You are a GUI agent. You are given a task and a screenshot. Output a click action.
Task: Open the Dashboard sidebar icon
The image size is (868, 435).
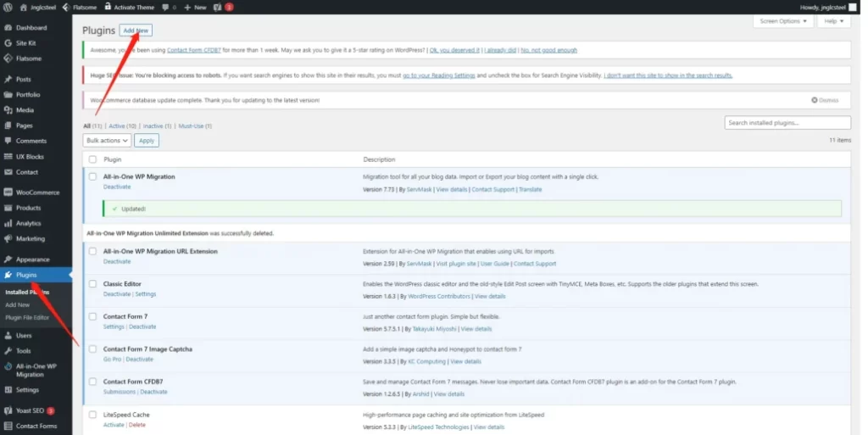point(8,28)
